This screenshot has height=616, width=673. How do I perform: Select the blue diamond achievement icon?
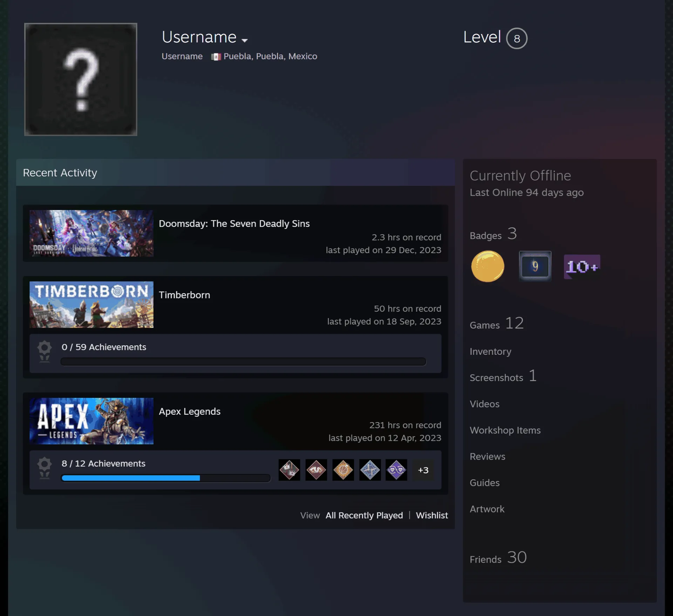point(370,470)
